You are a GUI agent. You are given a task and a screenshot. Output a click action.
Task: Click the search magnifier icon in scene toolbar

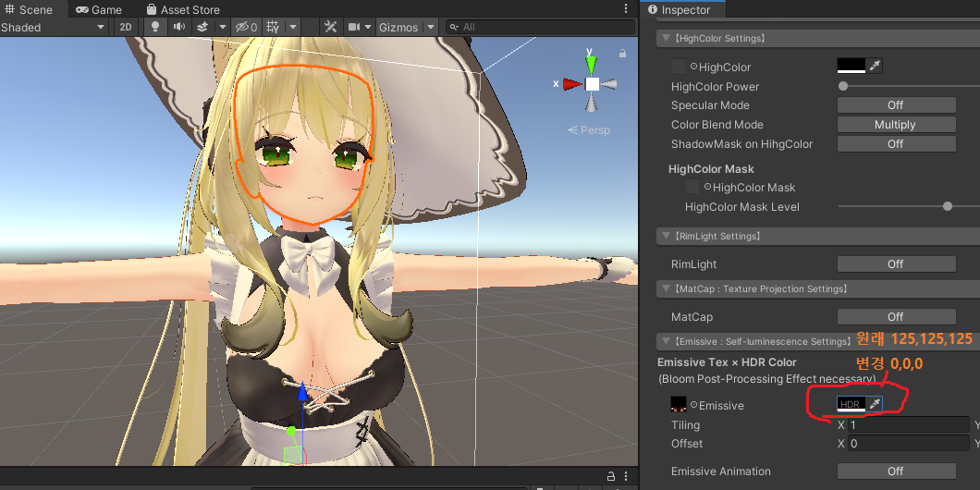pos(454,27)
